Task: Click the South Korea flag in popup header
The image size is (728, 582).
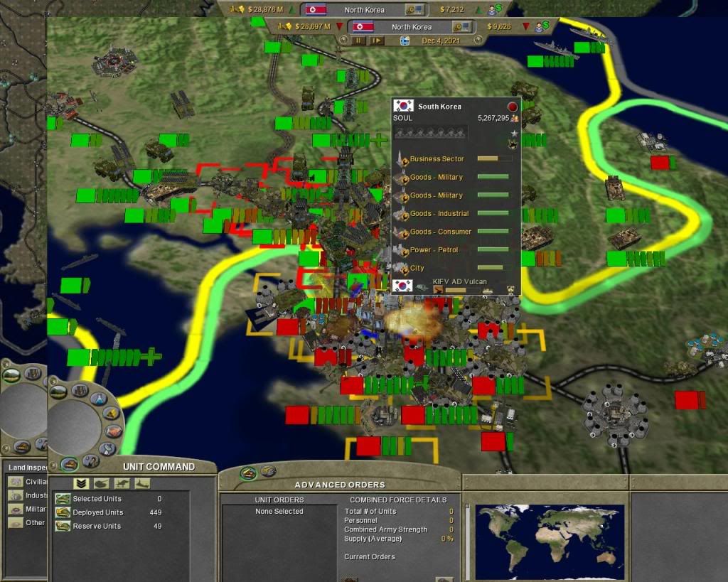Action: click(x=403, y=106)
